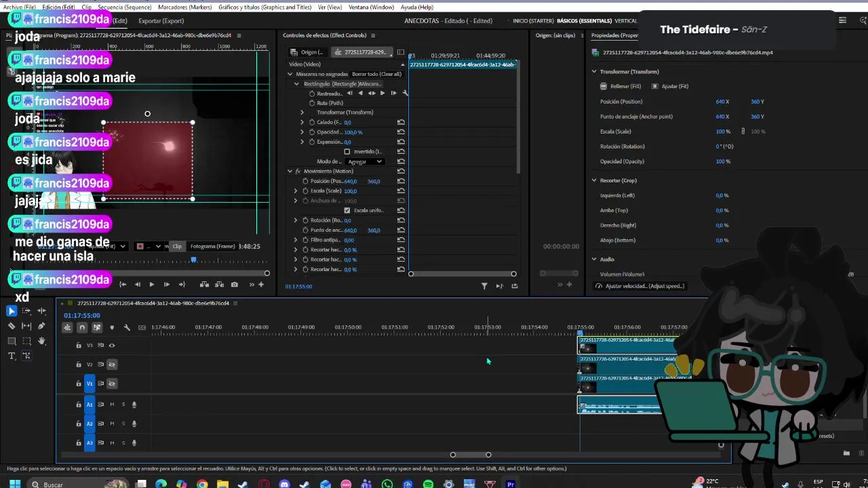Track selected mask forward
Screen dimensions: 868x488
point(382,93)
